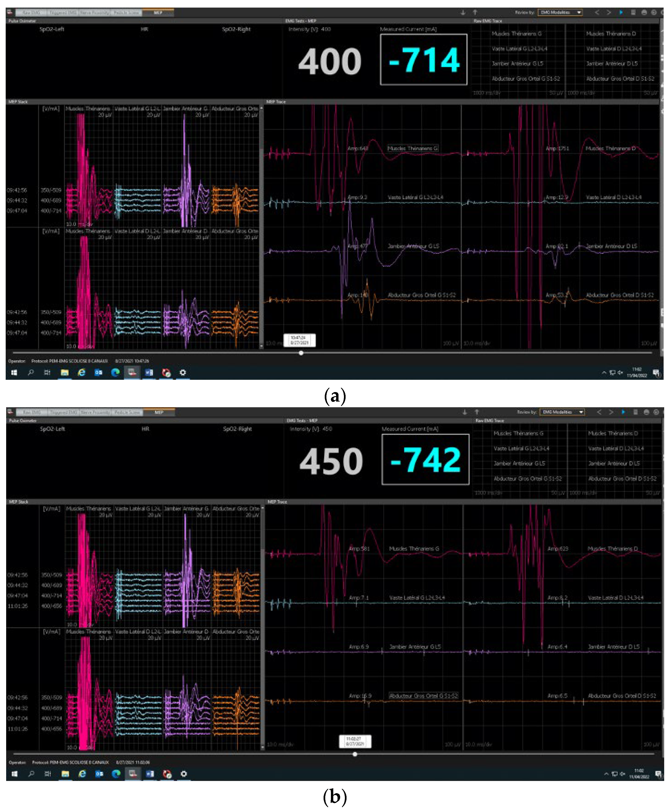Viewport: 672px width, 810px height.
Task: Select the Nerve Proximity tab in the lower window
Action: 95,412
